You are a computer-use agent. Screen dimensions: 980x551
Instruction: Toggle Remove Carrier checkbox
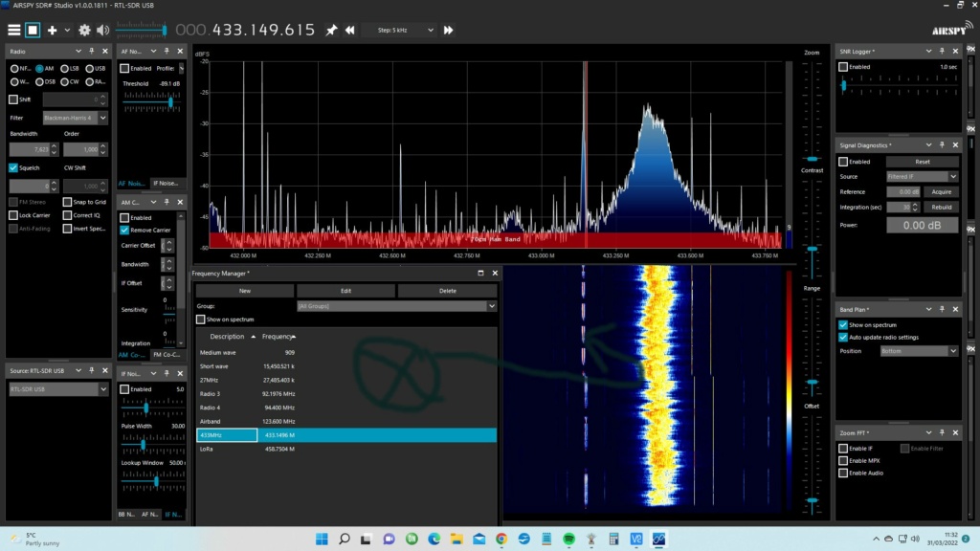124,230
